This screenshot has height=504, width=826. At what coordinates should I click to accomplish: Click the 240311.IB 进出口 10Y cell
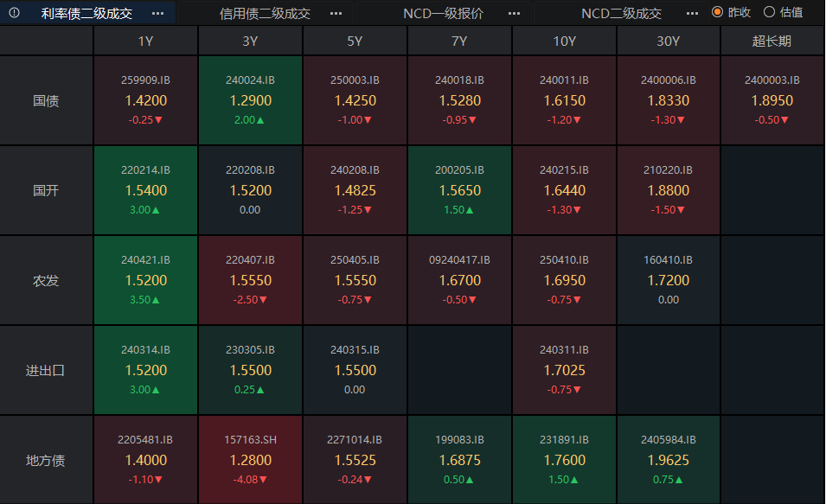[x=564, y=370]
